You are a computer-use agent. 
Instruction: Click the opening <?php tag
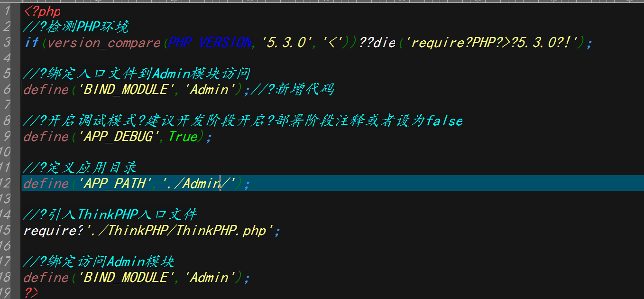[42, 11]
